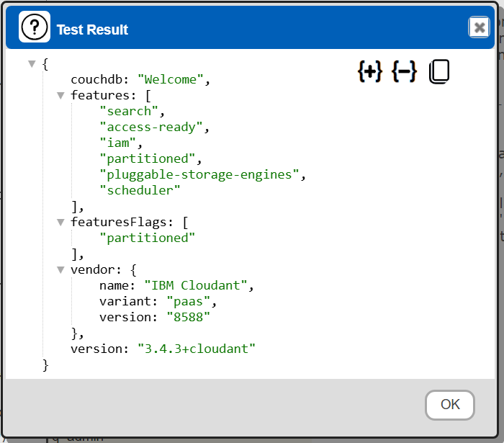Select the "search" feature entry
The height and width of the screenshot is (443, 504).
129,111
